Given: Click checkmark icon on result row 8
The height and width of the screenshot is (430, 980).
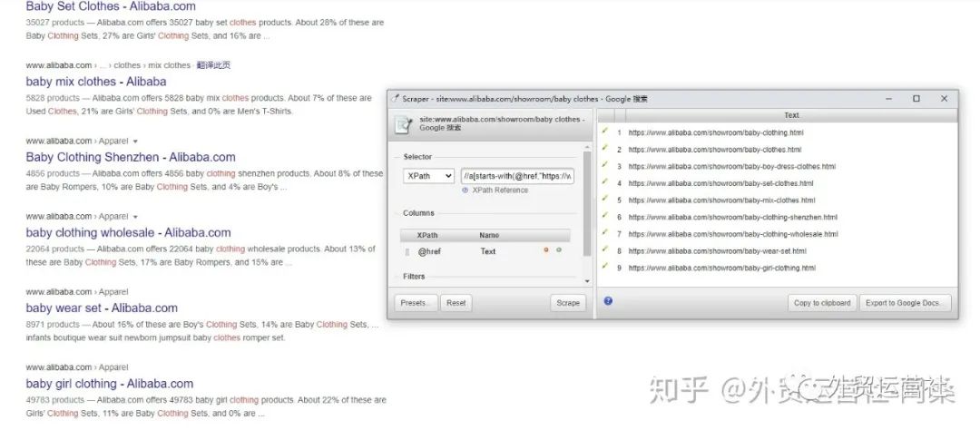Looking at the screenshot, I should pos(604,249).
